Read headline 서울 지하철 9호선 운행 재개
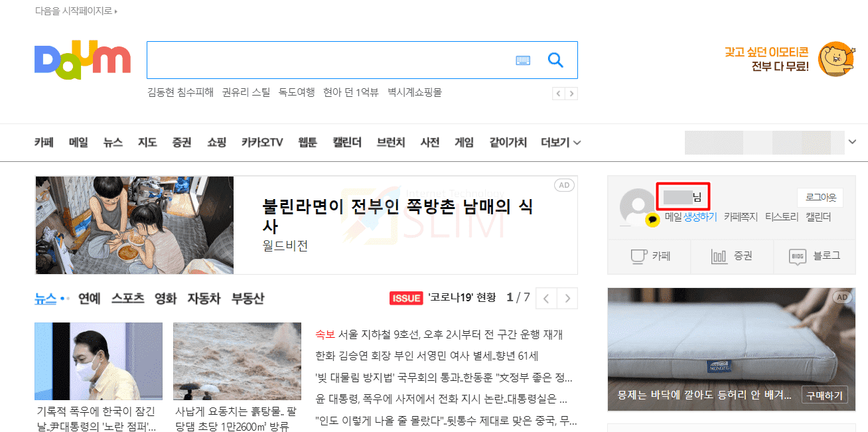The width and height of the screenshot is (868, 432). coord(439,334)
